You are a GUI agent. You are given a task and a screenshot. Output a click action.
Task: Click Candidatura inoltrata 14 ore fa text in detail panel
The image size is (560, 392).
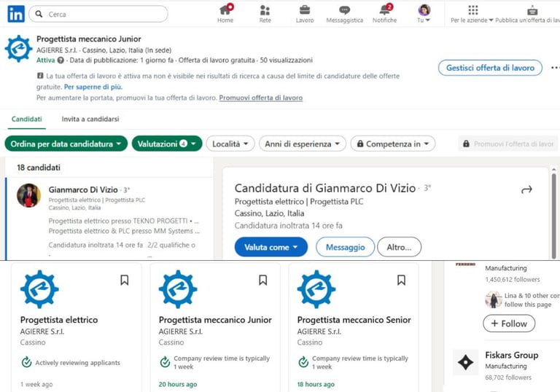(x=289, y=226)
